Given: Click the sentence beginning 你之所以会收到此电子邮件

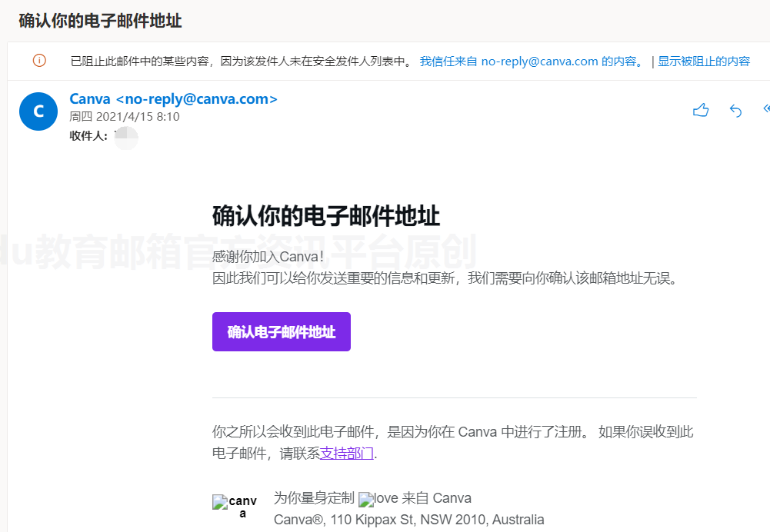Looking at the screenshot, I should (453, 442).
